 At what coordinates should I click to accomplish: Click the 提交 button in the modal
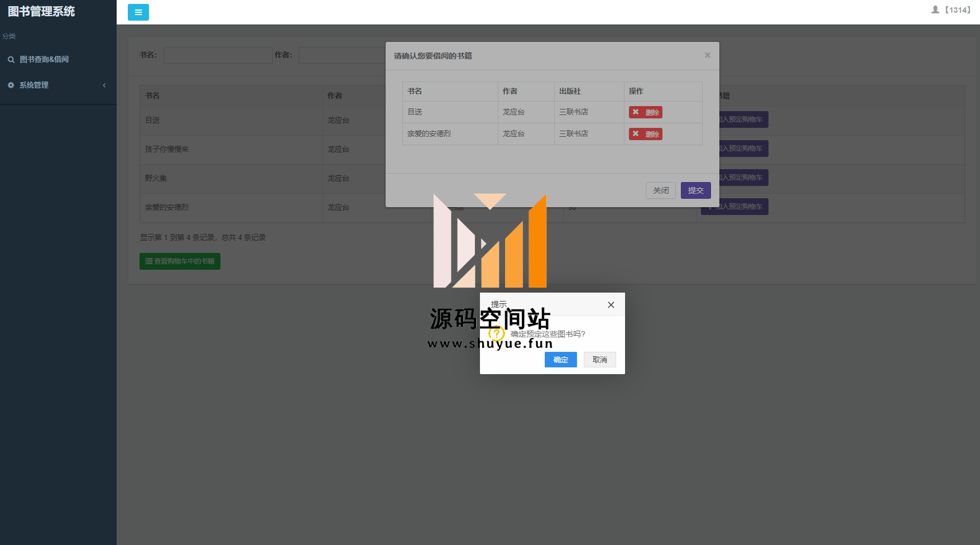click(x=696, y=190)
